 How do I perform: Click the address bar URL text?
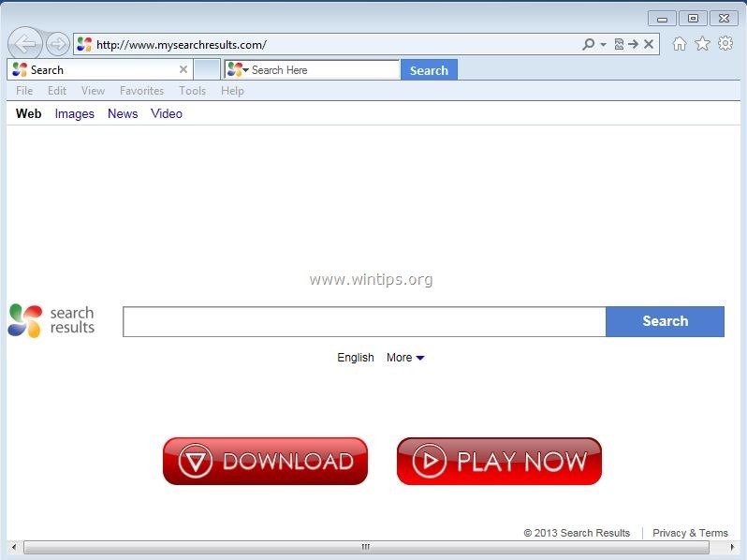181,45
